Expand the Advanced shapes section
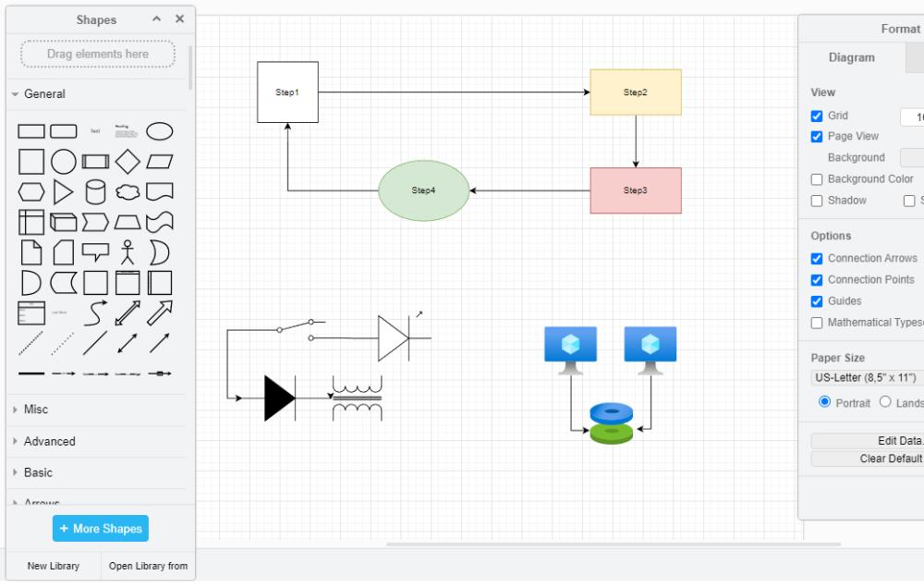 click(49, 442)
